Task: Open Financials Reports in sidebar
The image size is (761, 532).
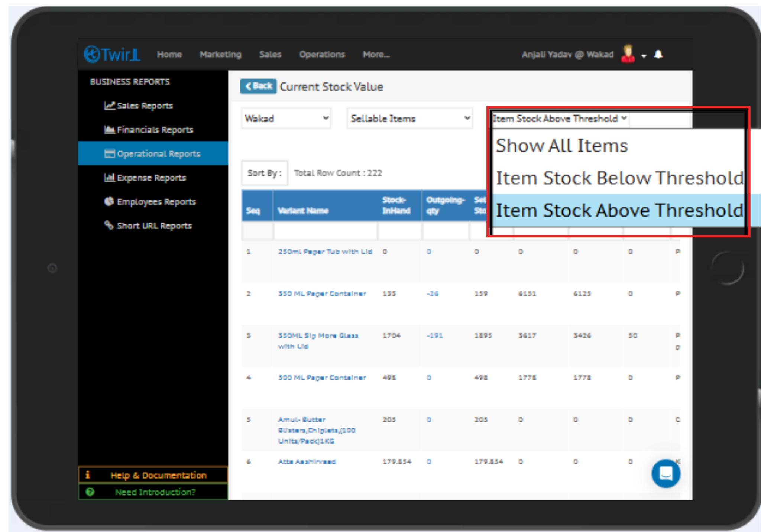Action: [154, 130]
